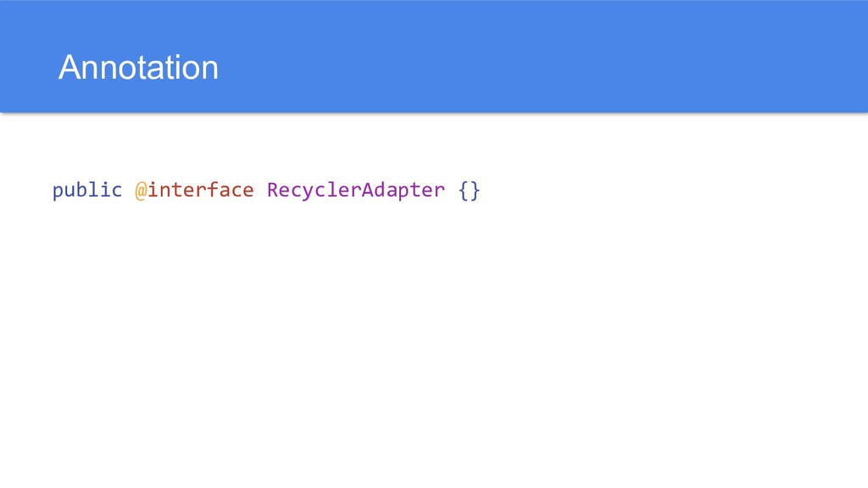Click the capital "A" inside RecyclerAdapter
The height and width of the screenshot is (488, 868).
368,190
